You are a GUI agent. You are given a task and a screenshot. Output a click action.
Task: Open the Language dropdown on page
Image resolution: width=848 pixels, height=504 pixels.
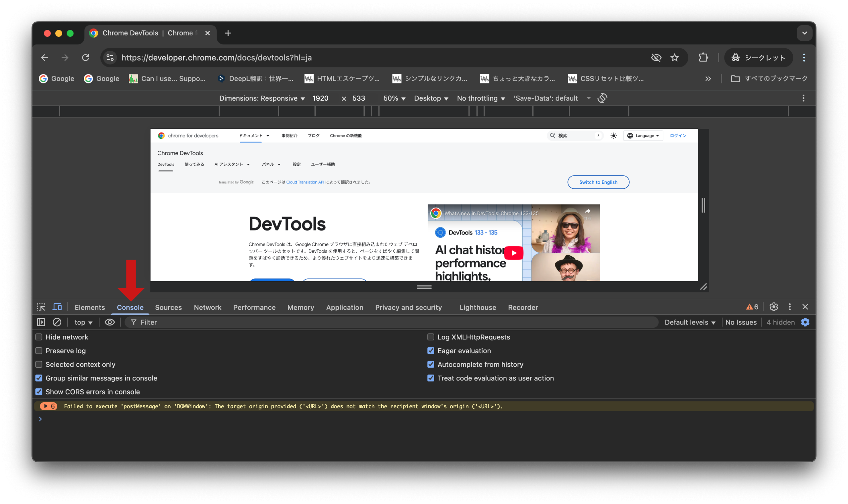tap(643, 135)
